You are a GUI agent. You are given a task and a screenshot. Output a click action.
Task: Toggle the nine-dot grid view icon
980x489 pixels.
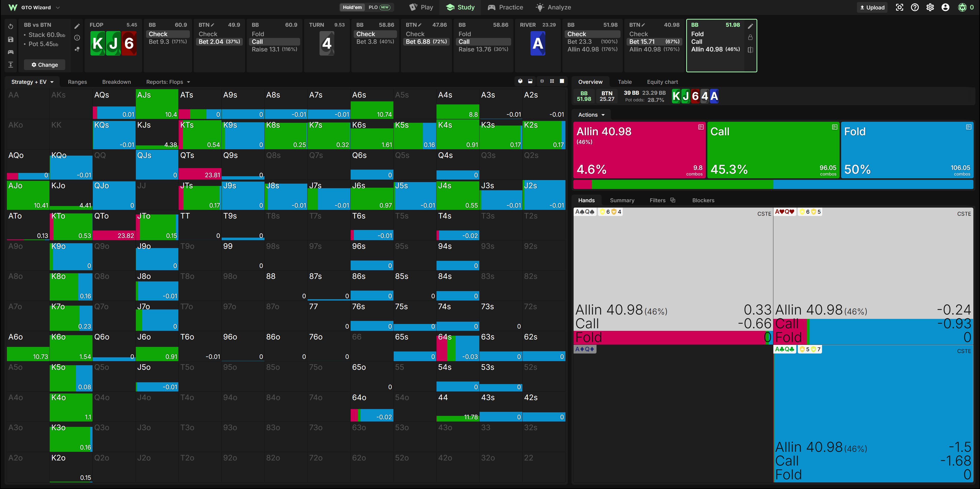click(x=552, y=81)
